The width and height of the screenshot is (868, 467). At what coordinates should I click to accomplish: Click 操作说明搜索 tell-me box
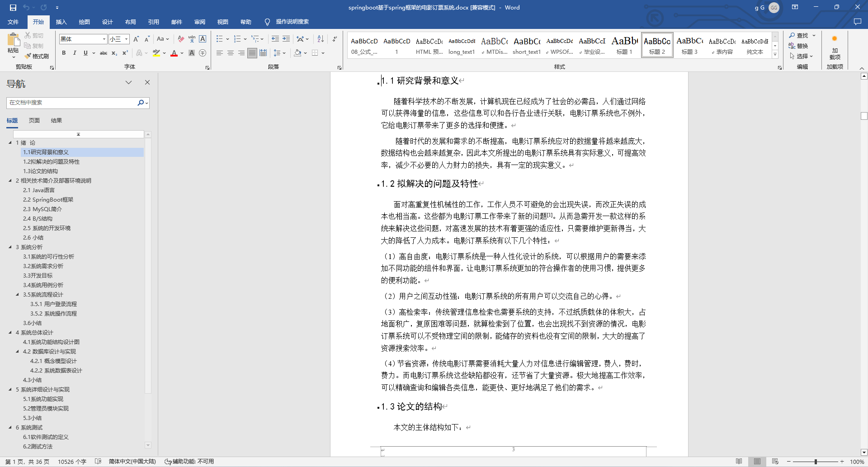(292, 22)
